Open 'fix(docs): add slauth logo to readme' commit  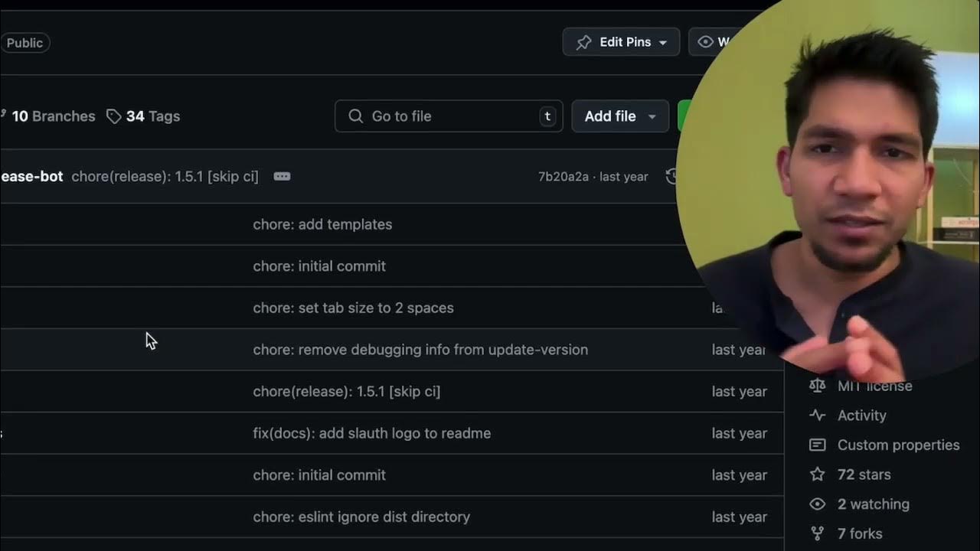pyautogui.click(x=371, y=433)
